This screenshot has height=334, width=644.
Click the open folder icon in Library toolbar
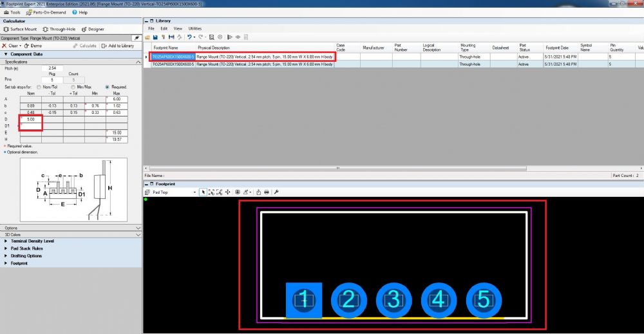coord(148,37)
